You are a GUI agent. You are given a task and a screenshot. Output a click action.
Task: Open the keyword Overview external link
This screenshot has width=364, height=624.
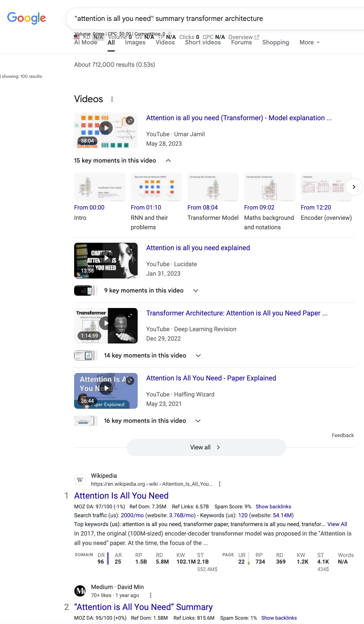pos(244,37)
